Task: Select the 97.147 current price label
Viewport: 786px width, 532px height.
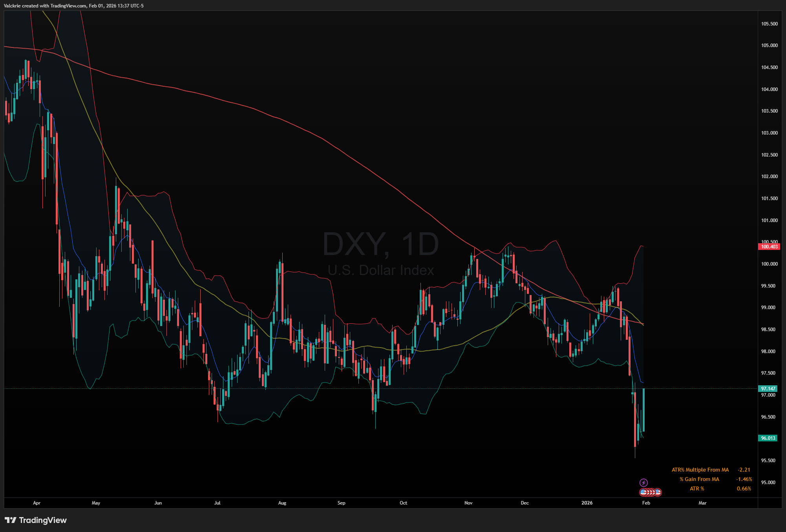Action: 768,389
